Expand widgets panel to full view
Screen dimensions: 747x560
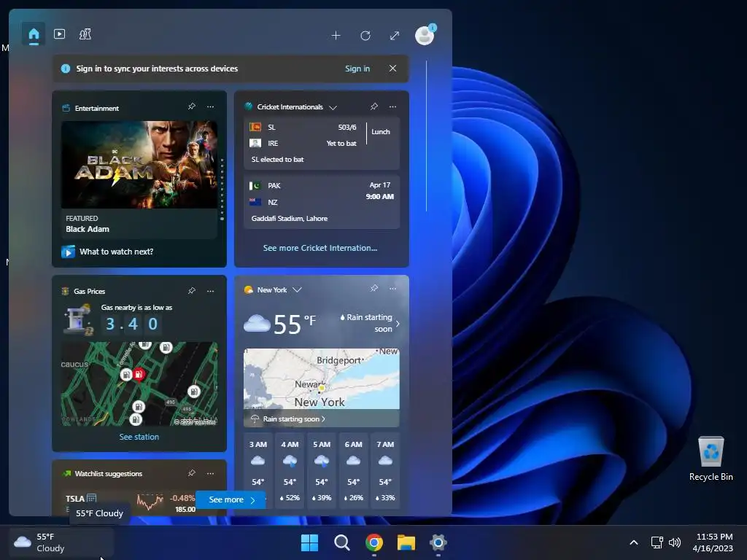(395, 36)
